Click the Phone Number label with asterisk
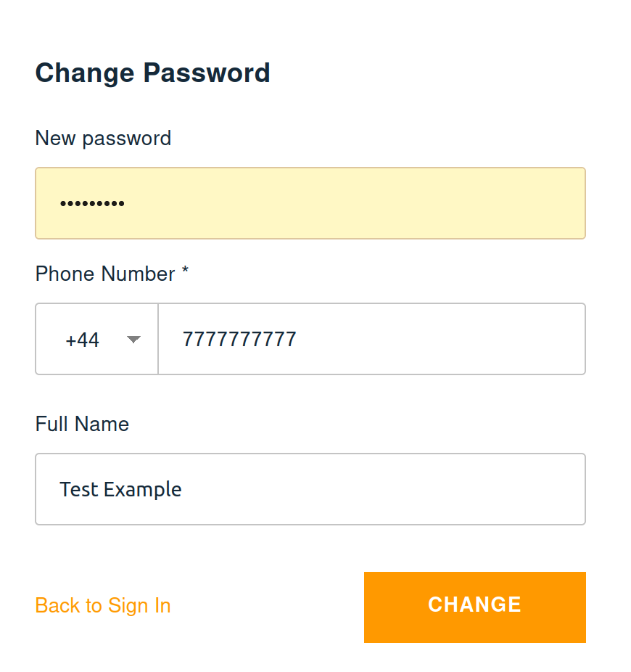The width and height of the screenshot is (631, 672). [x=111, y=274]
